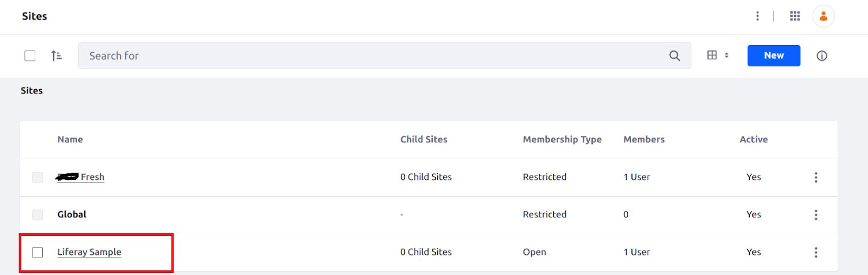Viewport: 868px width, 275px height.
Task: Focus the Search for input field
Action: pyautogui.click(x=374, y=55)
